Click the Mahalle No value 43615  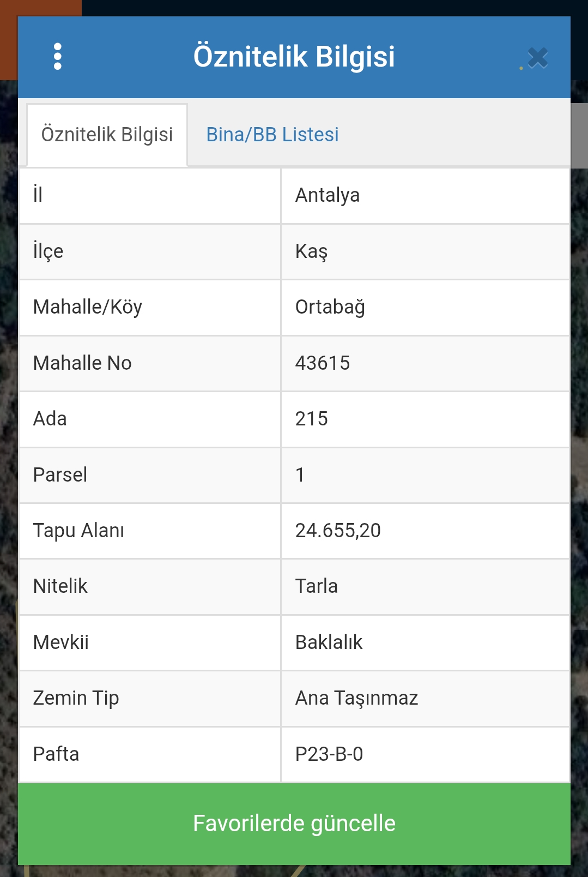click(323, 363)
